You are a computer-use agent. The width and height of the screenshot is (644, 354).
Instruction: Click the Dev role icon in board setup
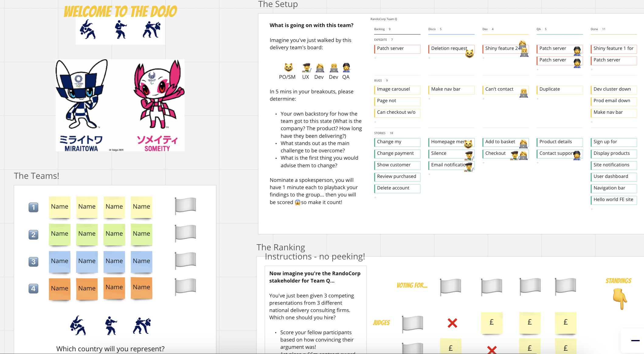coord(319,67)
